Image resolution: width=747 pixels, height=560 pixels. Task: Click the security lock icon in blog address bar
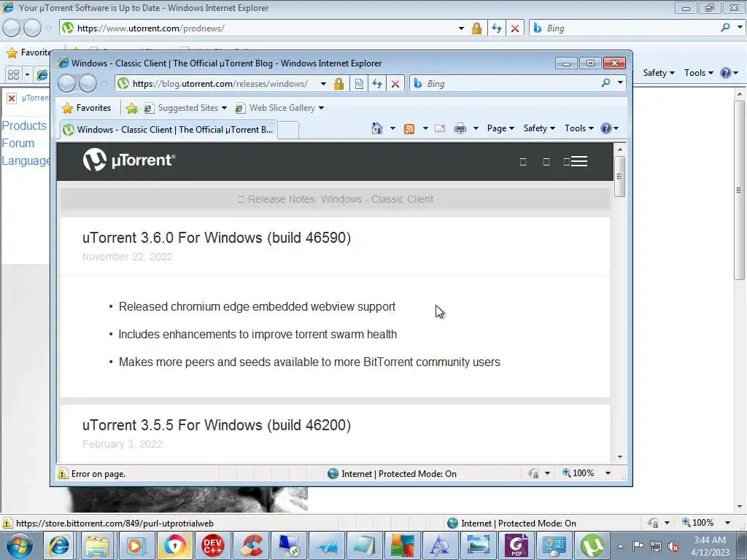point(338,84)
